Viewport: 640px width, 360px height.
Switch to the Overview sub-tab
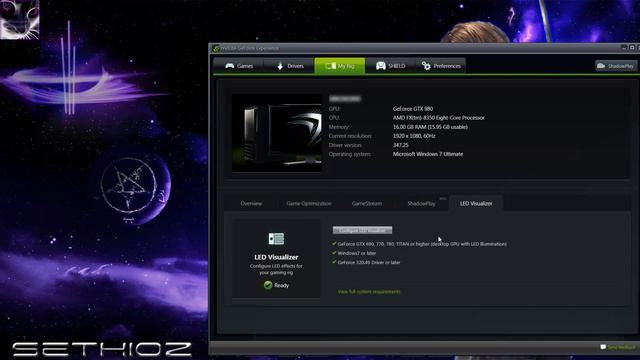(251, 203)
